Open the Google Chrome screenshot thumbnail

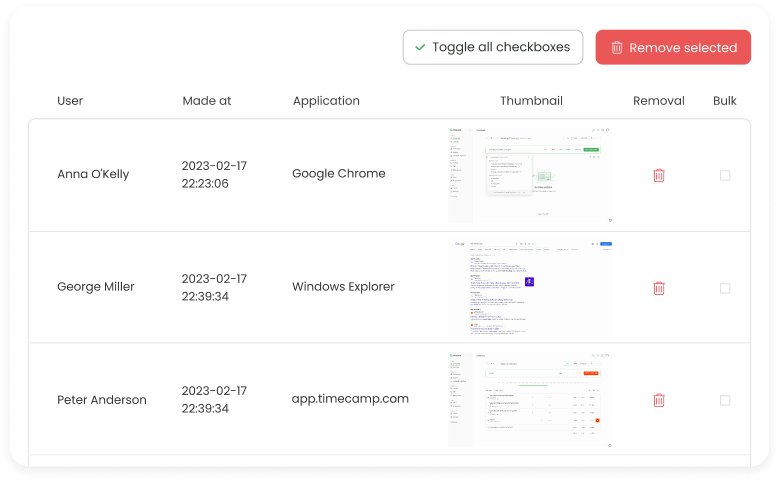pyautogui.click(x=530, y=175)
